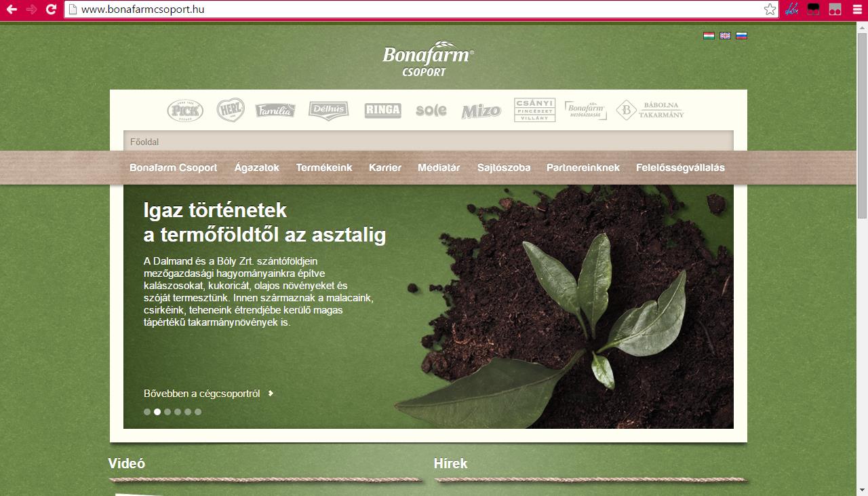Switch site language to Hungarian flag

(709, 36)
